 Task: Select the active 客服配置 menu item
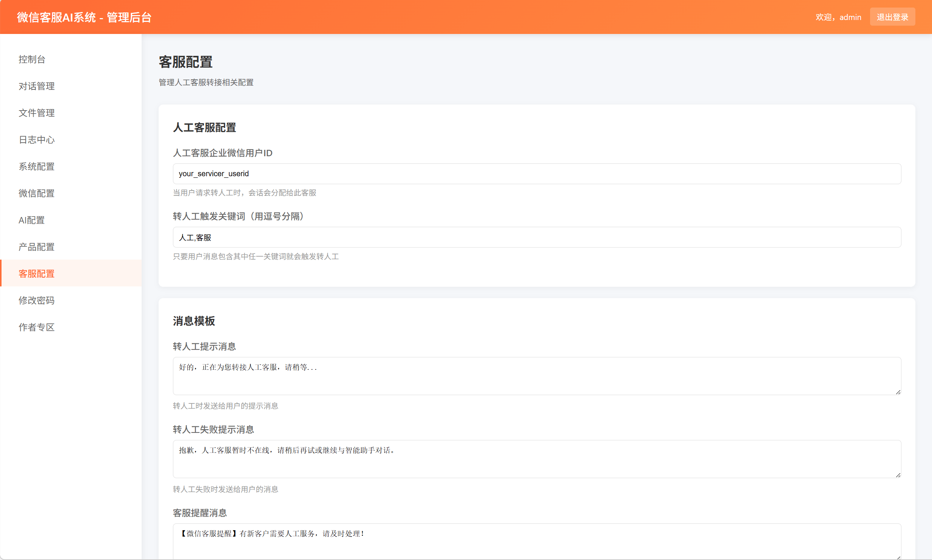(x=36, y=273)
